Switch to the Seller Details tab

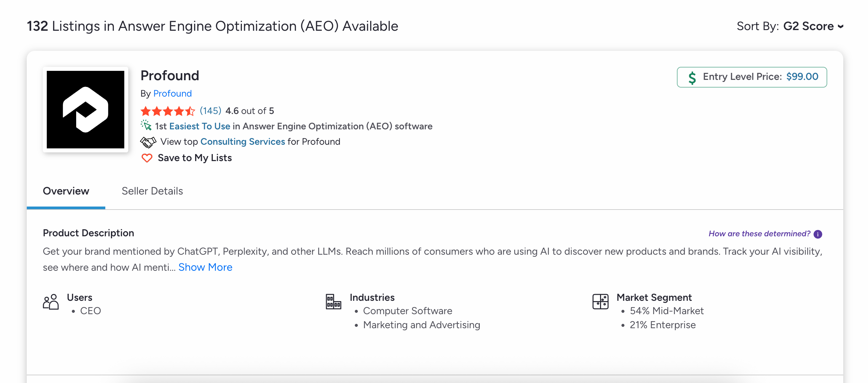tap(152, 191)
